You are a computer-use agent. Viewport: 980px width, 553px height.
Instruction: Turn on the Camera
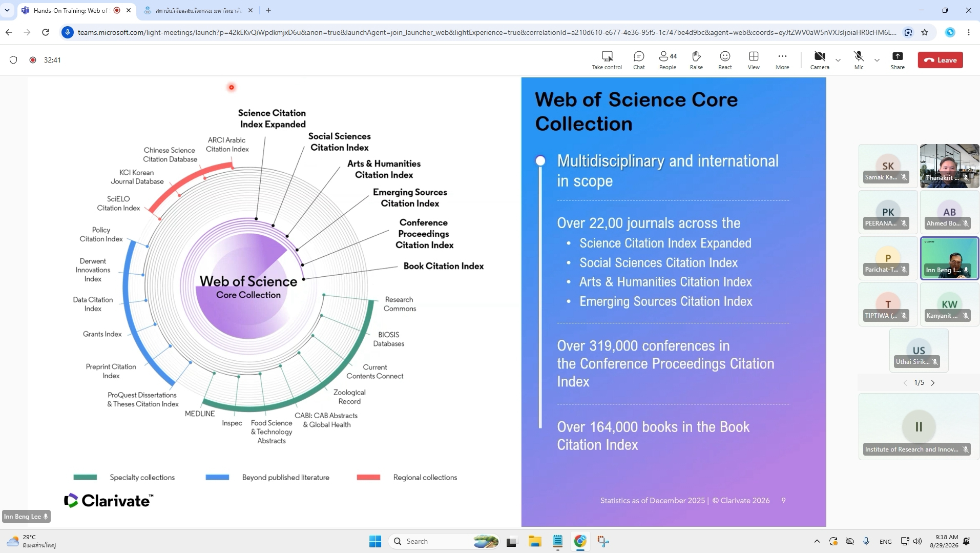pyautogui.click(x=820, y=59)
